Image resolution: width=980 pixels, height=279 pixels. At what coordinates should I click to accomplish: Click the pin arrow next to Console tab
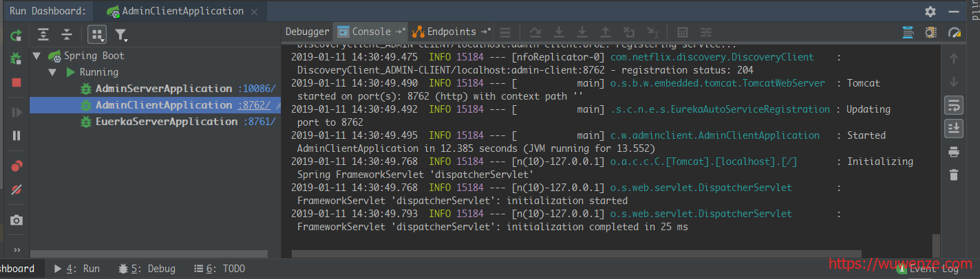click(401, 32)
